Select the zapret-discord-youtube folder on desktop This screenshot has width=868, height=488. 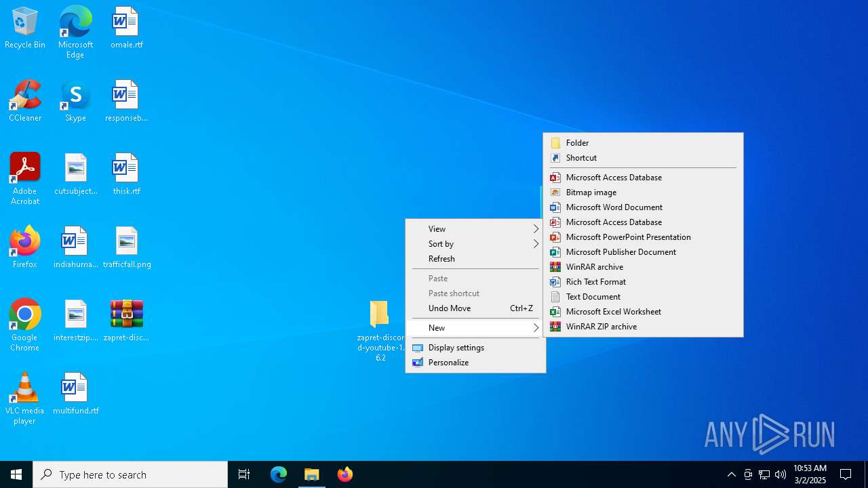click(380, 331)
